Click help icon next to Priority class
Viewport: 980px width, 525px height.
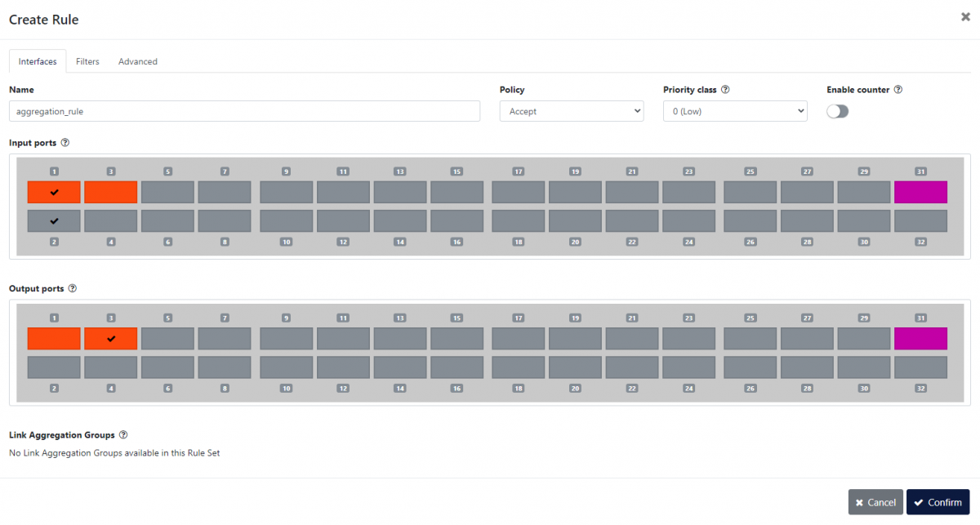tap(725, 90)
